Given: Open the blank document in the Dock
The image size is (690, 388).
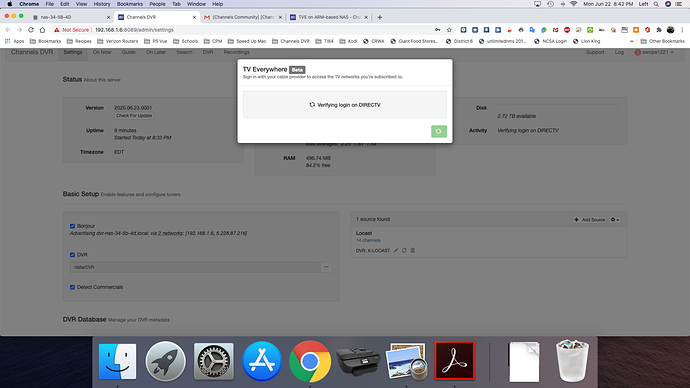Looking at the screenshot, I should tap(524, 362).
